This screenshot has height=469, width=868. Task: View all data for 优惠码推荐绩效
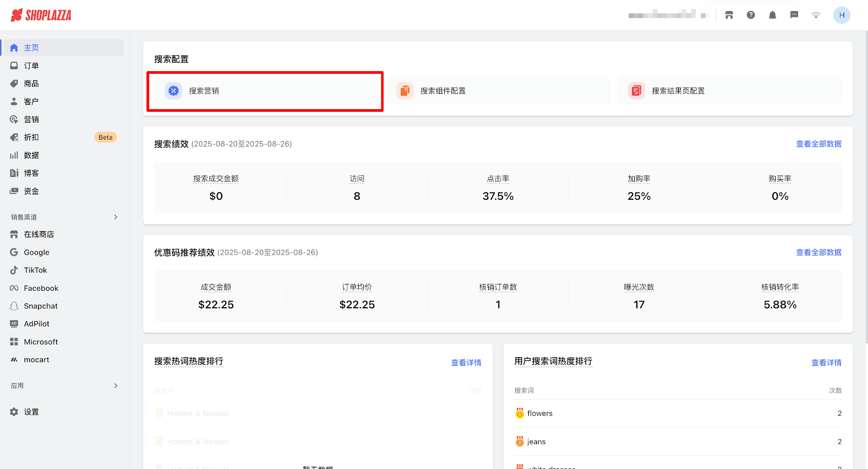pos(819,252)
